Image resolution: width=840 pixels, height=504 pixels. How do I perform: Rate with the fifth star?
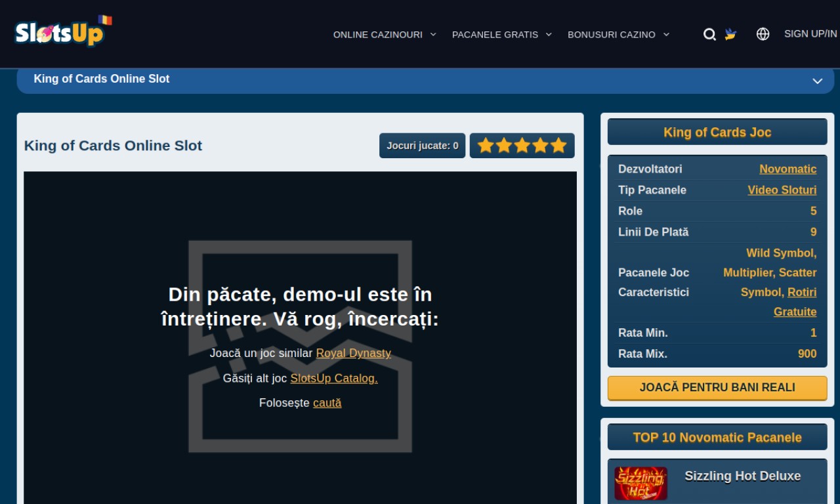(558, 146)
